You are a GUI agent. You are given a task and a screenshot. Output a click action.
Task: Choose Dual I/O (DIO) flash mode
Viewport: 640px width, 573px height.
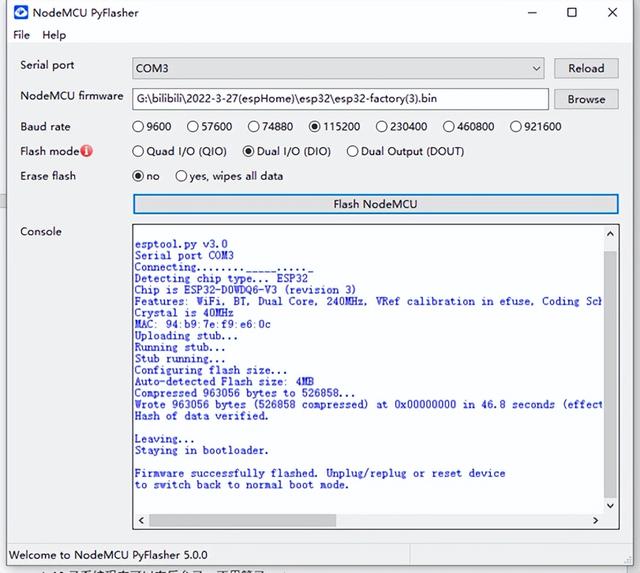[287, 151]
